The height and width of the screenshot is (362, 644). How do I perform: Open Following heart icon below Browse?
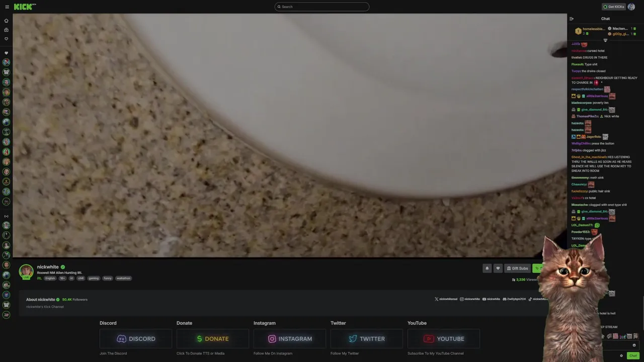click(x=6, y=39)
